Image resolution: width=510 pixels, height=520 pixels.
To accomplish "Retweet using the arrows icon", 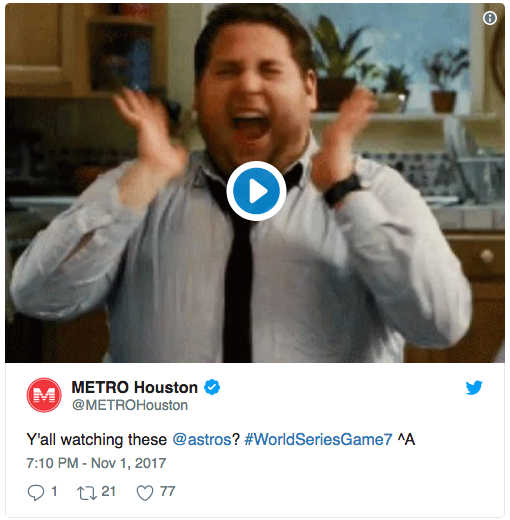I will pyautogui.click(x=87, y=493).
